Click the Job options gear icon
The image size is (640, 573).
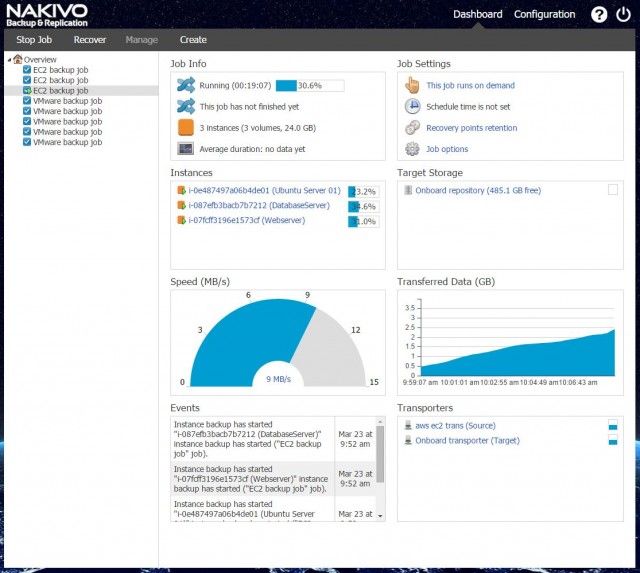tap(412, 149)
